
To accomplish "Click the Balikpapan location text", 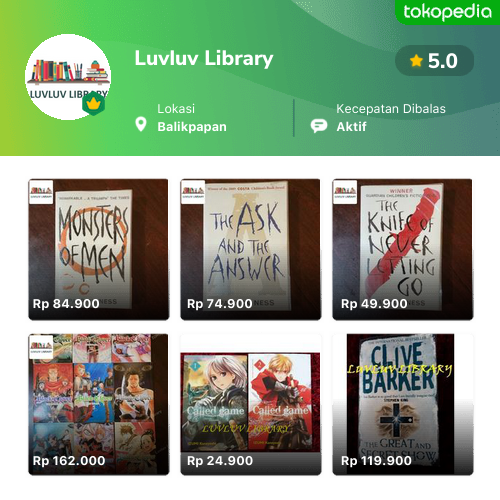I will pos(192,127).
